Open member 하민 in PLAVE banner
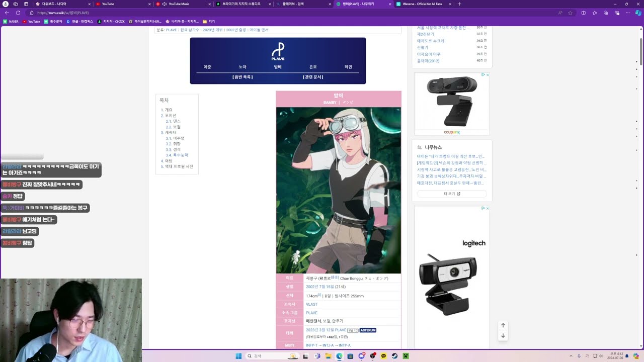The width and height of the screenshot is (644, 362). click(x=348, y=67)
